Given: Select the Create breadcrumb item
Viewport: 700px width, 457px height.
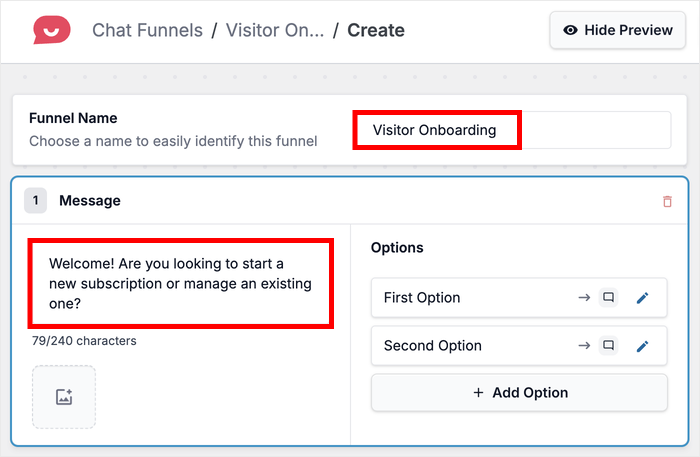Looking at the screenshot, I should pos(376,30).
